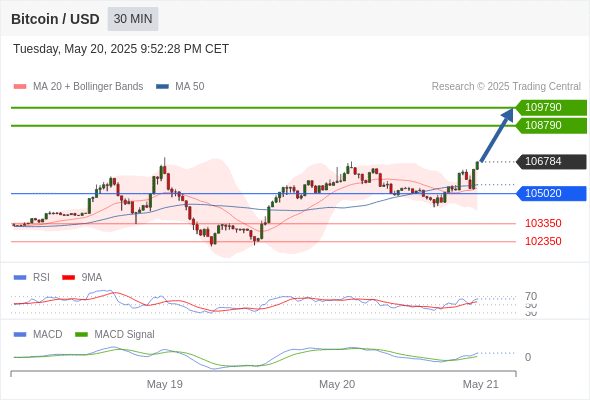
Task: Open the Research Trading Central copyright text
Action: (x=506, y=87)
